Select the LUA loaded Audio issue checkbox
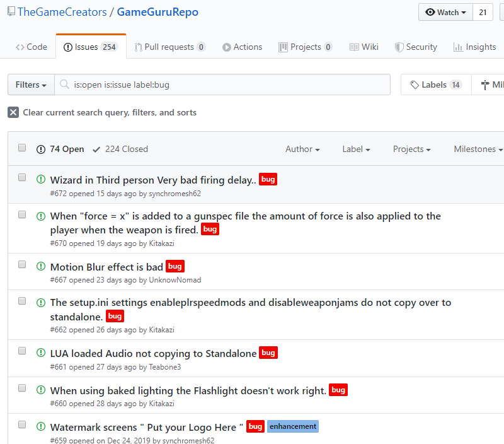The image size is (504, 444). click(x=22, y=351)
